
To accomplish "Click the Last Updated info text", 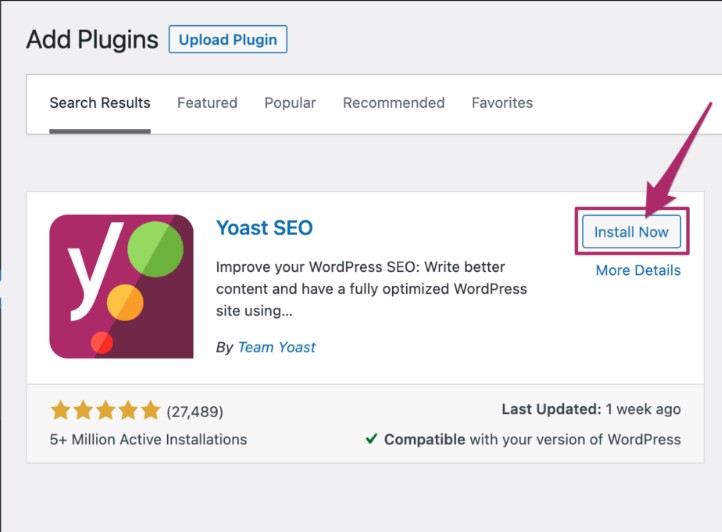I will point(591,409).
